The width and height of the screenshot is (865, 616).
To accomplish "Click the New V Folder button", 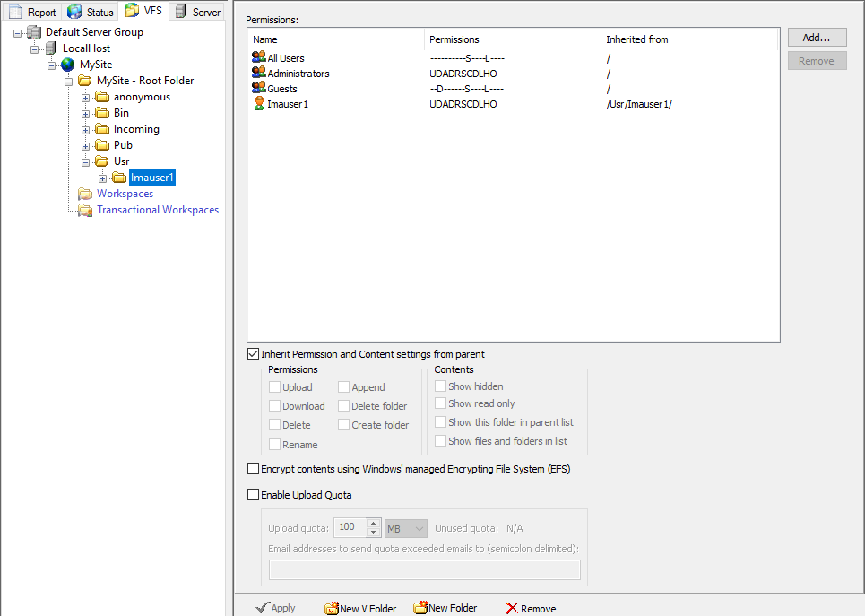I will tap(359, 608).
